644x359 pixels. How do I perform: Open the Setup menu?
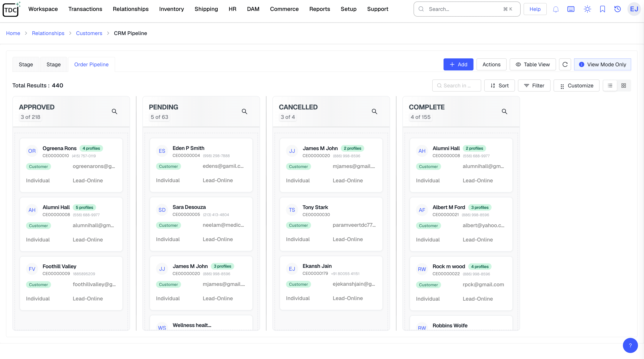coord(349,9)
